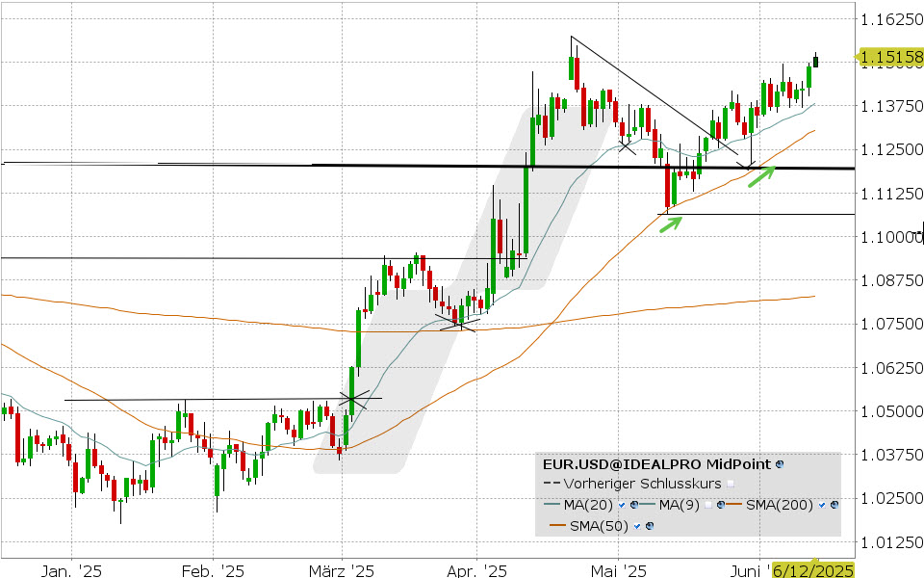Click the 1.10000 price axis label

891,237
